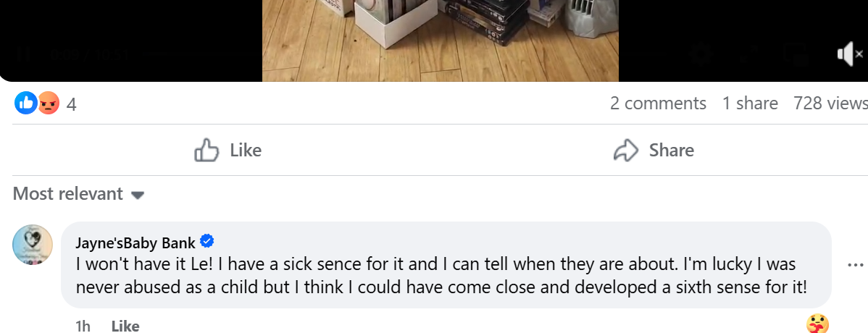Click the 1h comment timestamp
Viewport: 868px width, 333px height.
click(83, 326)
